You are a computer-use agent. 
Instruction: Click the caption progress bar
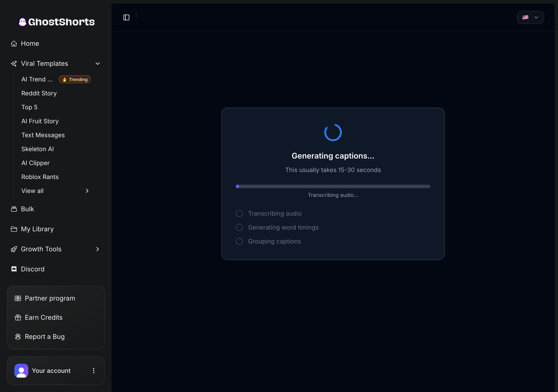[x=333, y=186]
